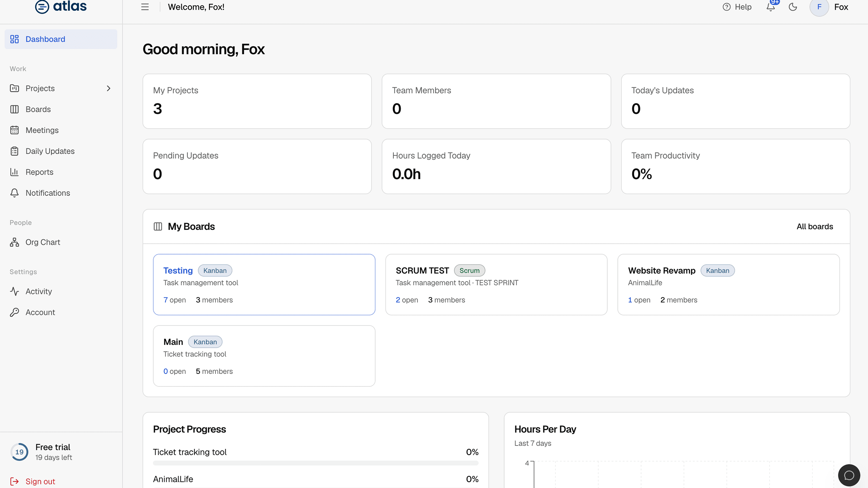Viewport: 868px width, 488px height.
Task: Click the Reports bar chart icon
Action: tap(14, 172)
